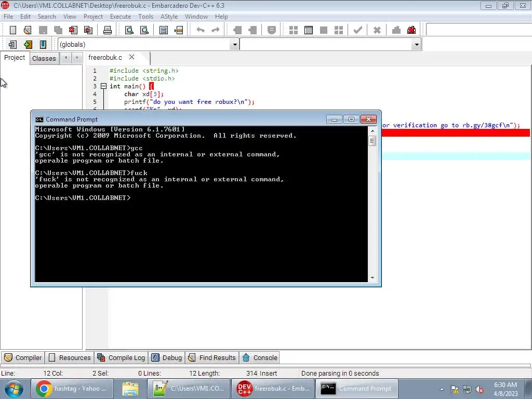Open the Compiler bottom tab
The image size is (532, 399).
23,357
